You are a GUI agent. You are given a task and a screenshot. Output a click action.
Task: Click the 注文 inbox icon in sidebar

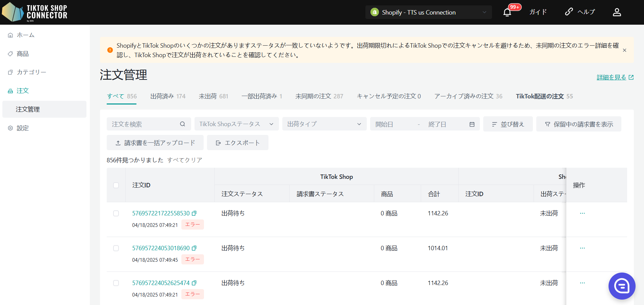point(10,91)
